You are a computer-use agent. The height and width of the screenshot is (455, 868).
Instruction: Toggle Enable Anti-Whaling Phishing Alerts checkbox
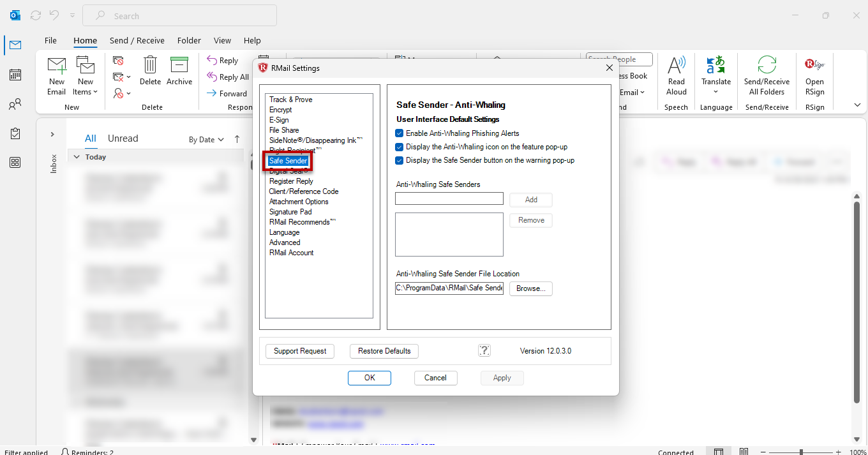[400, 133]
